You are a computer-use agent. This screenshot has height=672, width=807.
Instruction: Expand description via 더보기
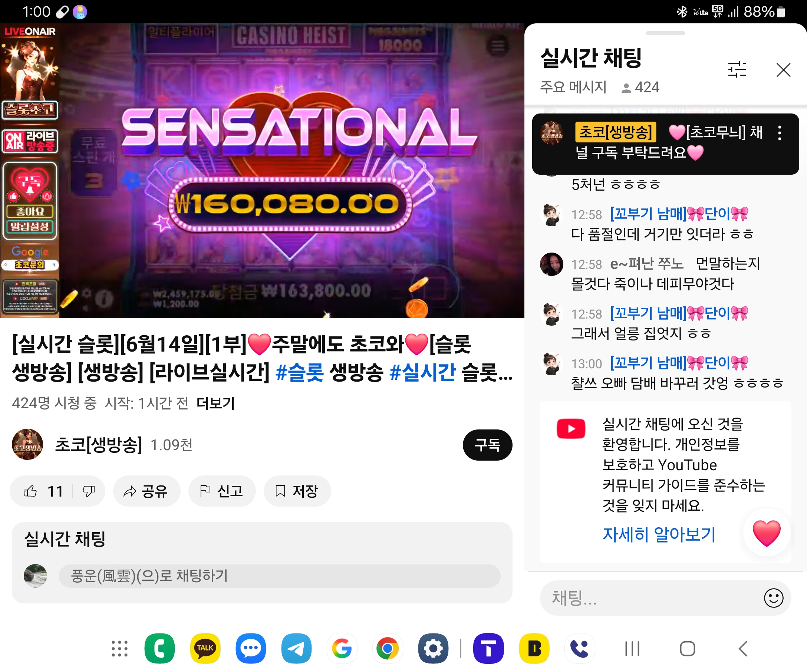pyautogui.click(x=215, y=403)
